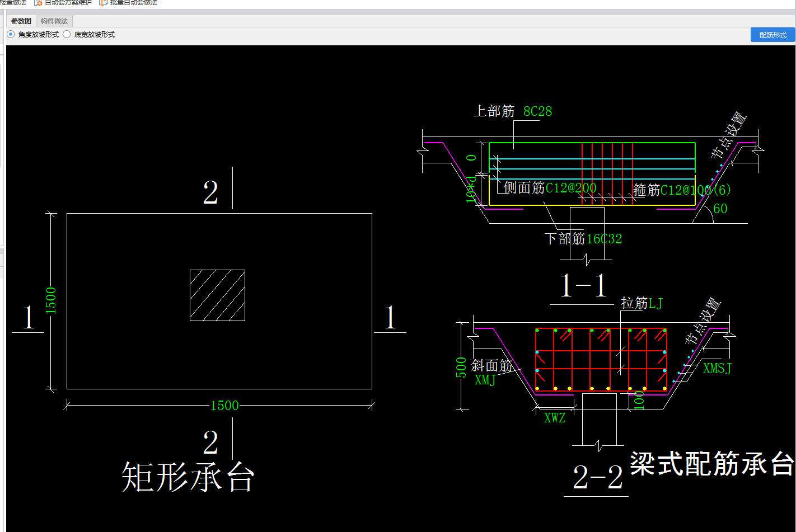Edit the 100 value in section 2-2
This screenshot has height=532, width=796.
(639, 401)
